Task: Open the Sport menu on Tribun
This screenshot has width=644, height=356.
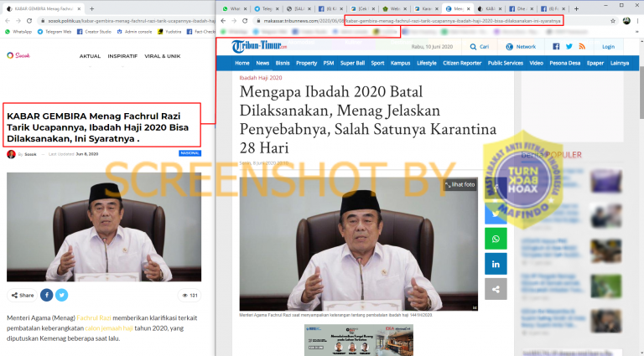Action: (x=377, y=63)
